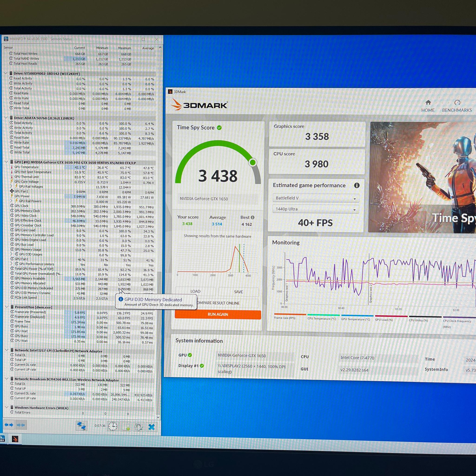Click the LOAD button in 3DMark
Image resolution: width=476 pixels, height=476 pixels.
pos(195,291)
